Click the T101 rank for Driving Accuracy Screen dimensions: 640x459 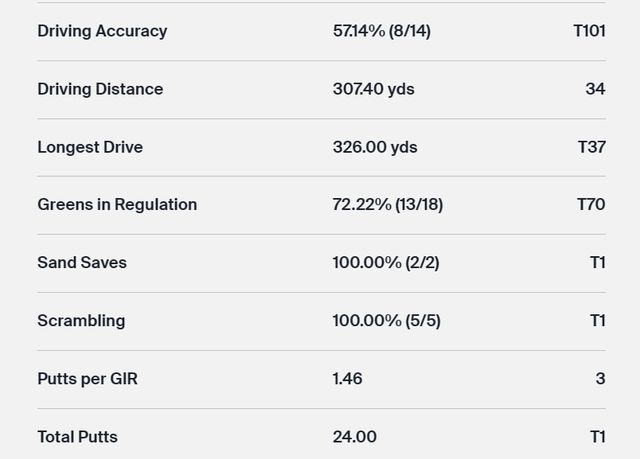pyautogui.click(x=589, y=31)
